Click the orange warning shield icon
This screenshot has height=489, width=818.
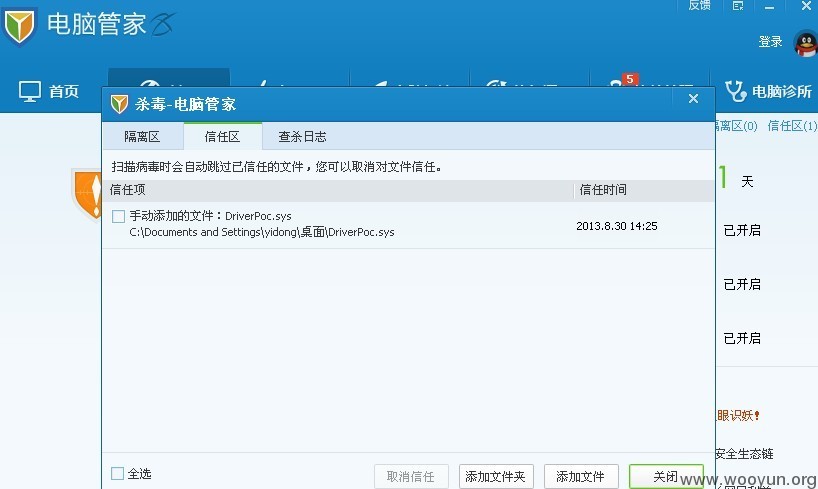87,193
